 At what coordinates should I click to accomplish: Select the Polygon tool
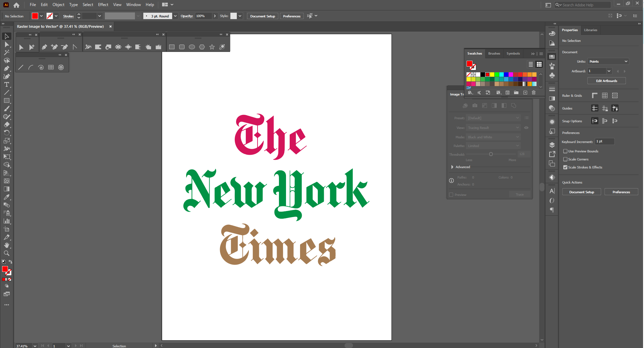pos(202,47)
